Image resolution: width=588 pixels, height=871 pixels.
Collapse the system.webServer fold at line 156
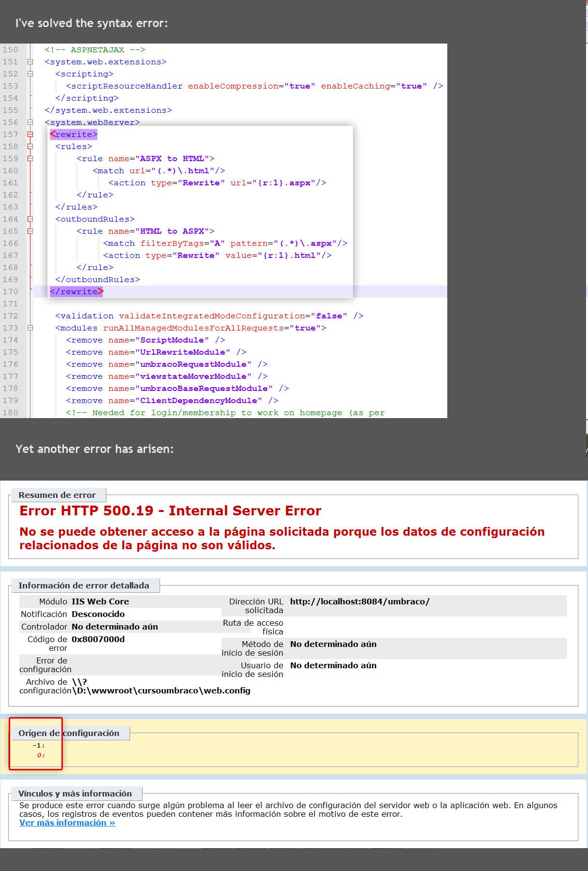pos(30,122)
